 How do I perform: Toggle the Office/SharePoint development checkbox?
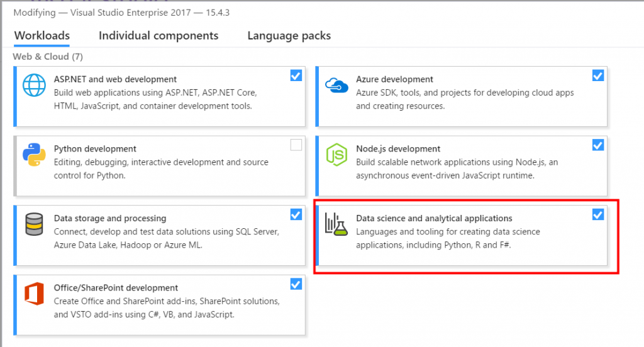pos(296,284)
